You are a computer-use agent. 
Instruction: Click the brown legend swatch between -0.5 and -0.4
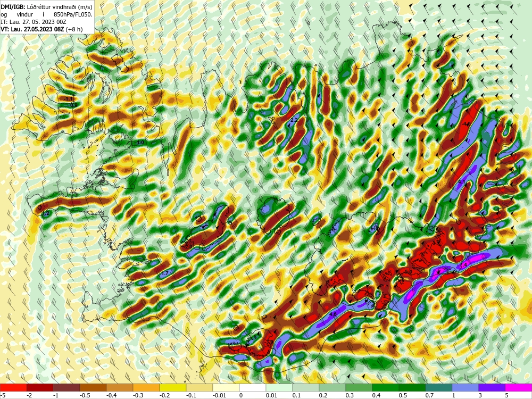click(x=93, y=387)
